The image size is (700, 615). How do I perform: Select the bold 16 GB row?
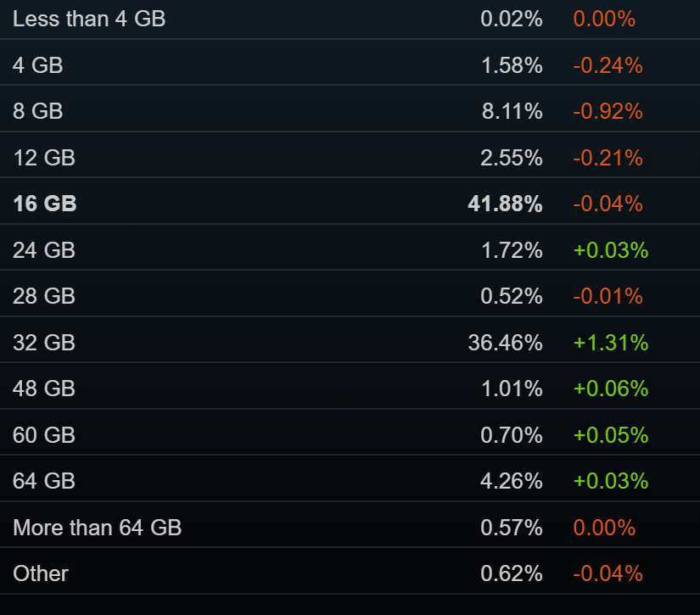click(350, 201)
